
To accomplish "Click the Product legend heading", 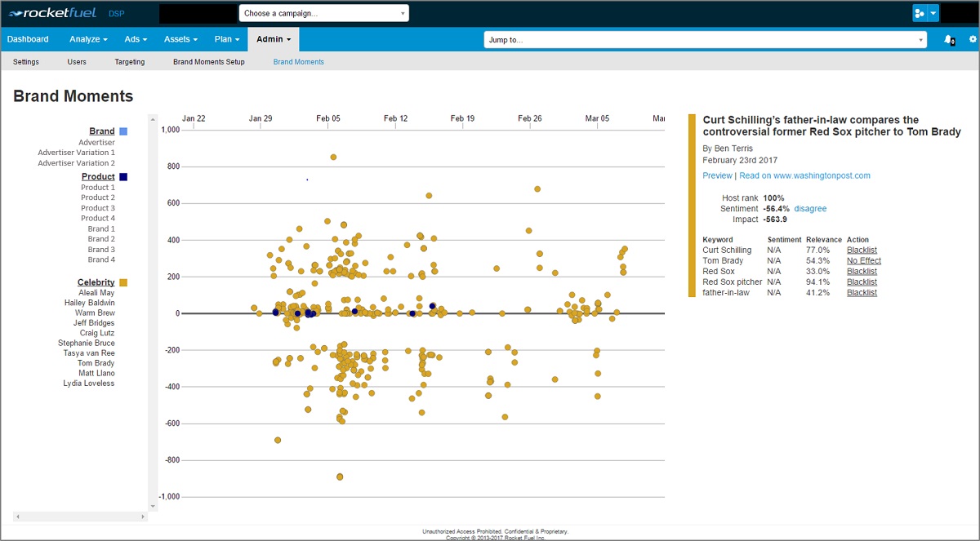I will point(98,177).
